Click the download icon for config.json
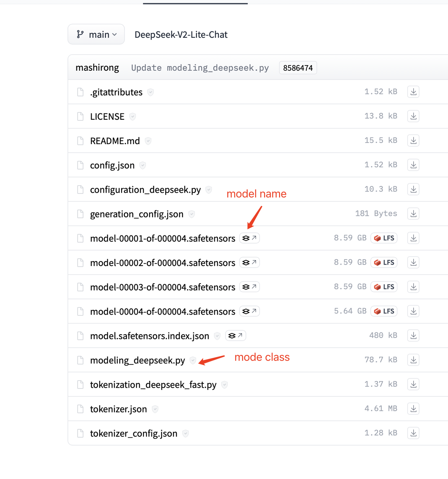Viewport: 448px width, 479px height. click(x=413, y=165)
